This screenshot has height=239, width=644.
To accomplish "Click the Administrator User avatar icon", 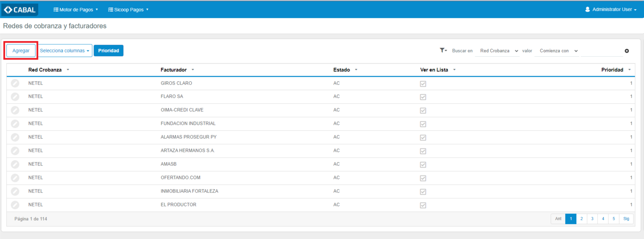I will [587, 9].
